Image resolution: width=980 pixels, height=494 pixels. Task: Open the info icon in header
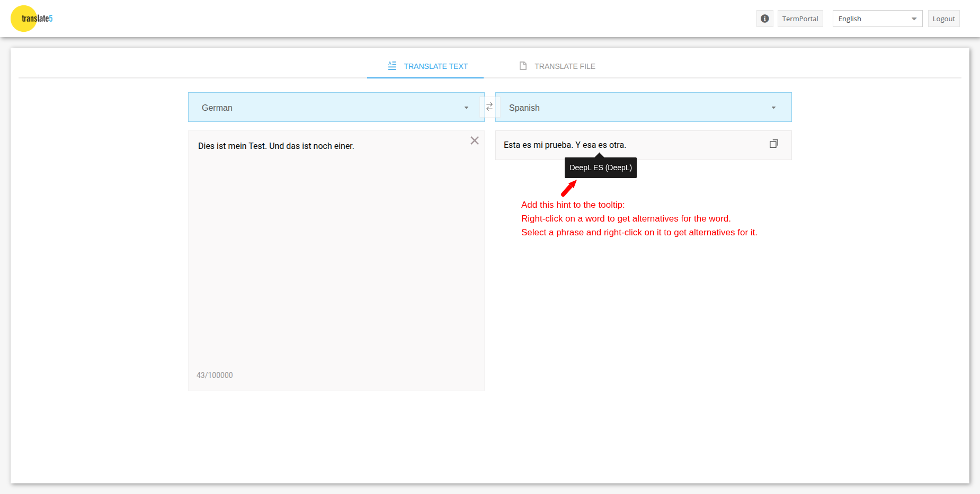click(764, 19)
